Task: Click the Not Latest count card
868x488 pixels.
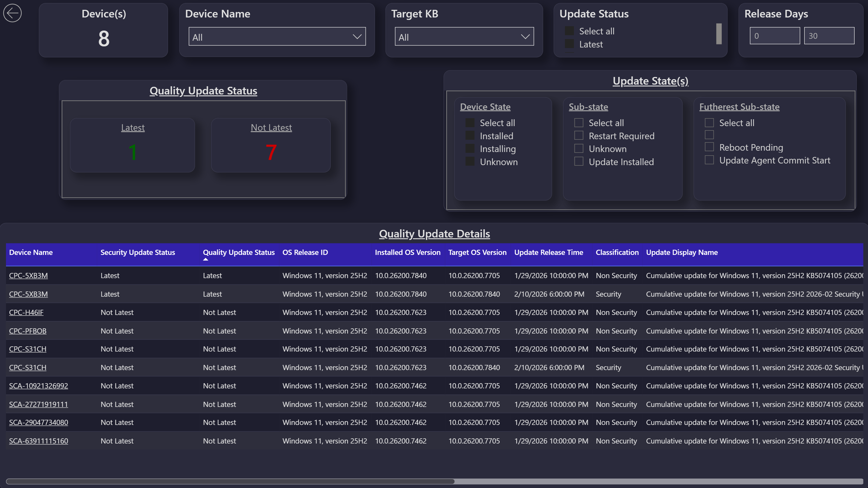Action: tap(271, 145)
